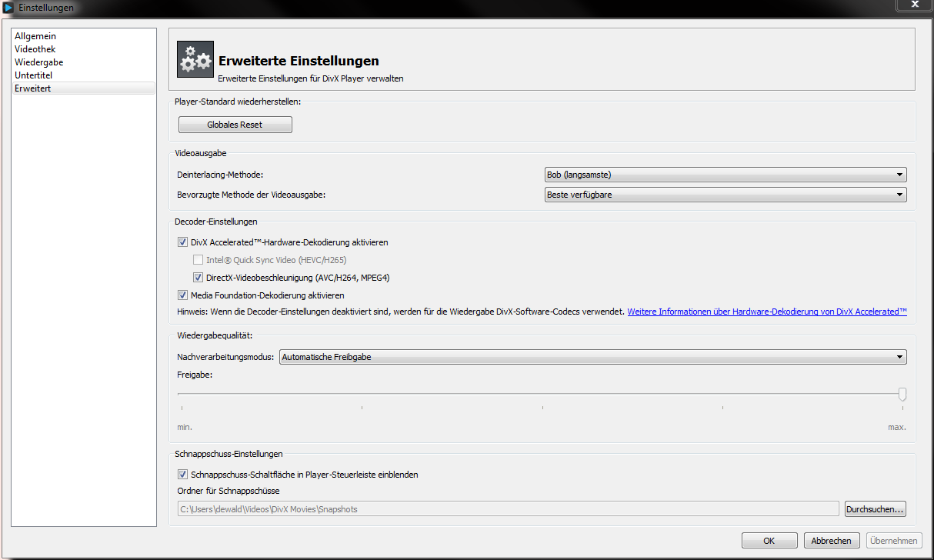Click the Übernehmen button
This screenshot has width=934, height=560.
[x=895, y=541]
